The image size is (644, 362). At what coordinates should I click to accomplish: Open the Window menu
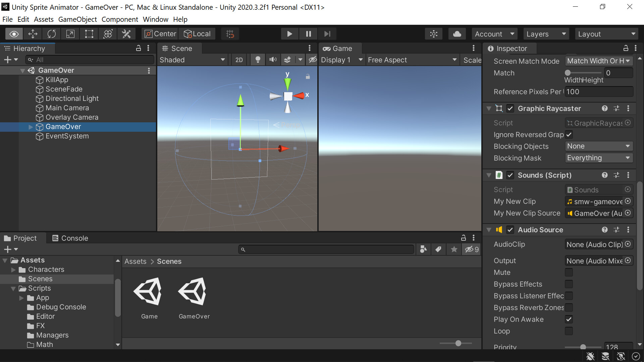(155, 19)
